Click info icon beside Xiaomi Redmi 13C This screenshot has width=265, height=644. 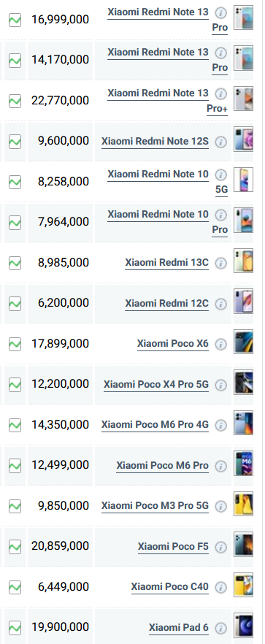click(221, 264)
